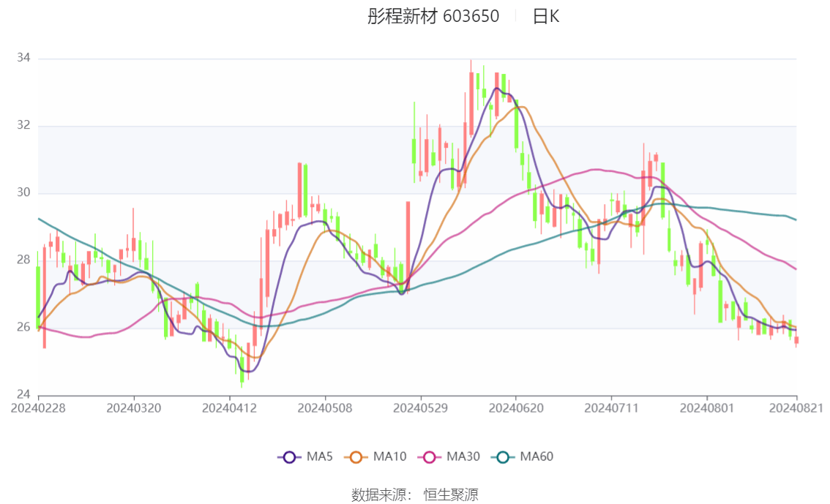
Task: Toggle the MA5 series via its legend label
Action: [320, 457]
